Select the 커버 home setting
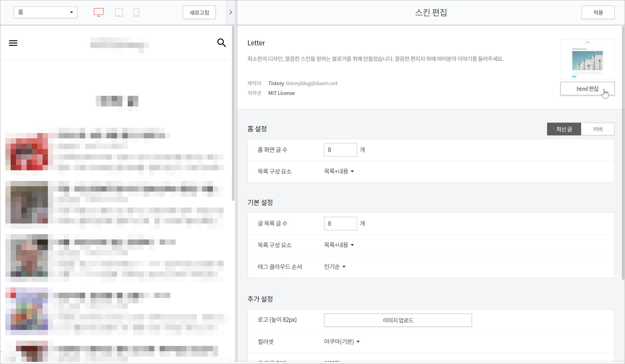 [598, 129]
